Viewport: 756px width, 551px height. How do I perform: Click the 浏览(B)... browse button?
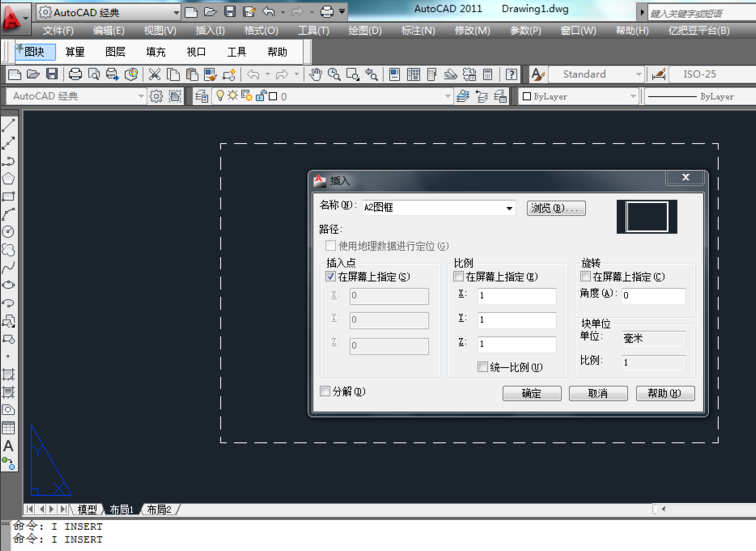click(x=556, y=208)
